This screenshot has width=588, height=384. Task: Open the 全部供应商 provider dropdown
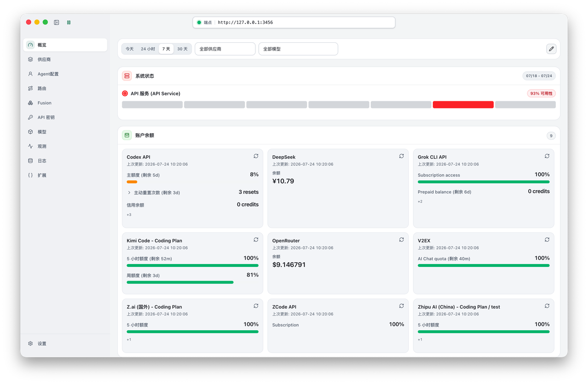pos(225,49)
